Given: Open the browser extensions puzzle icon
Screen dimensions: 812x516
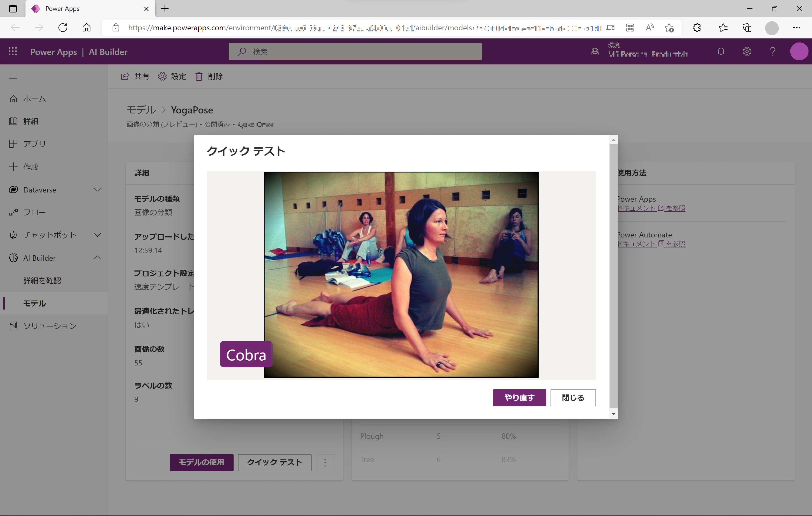Looking at the screenshot, I should (697, 28).
